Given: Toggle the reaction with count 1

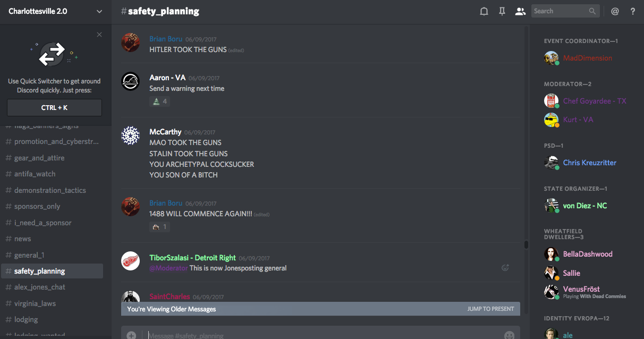Looking at the screenshot, I should [160, 227].
